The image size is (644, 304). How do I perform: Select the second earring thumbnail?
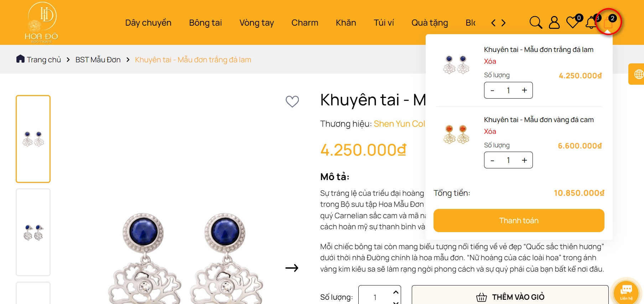(33, 232)
